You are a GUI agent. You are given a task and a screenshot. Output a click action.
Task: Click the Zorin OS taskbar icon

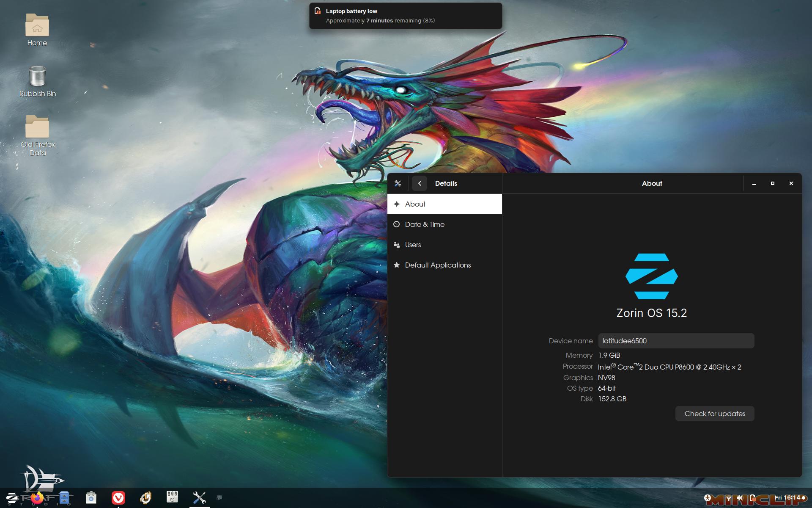pos(11,498)
